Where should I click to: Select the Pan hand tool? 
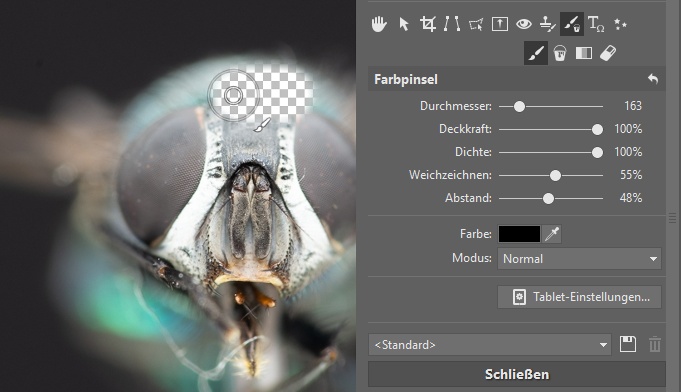click(x=379, y=24)
